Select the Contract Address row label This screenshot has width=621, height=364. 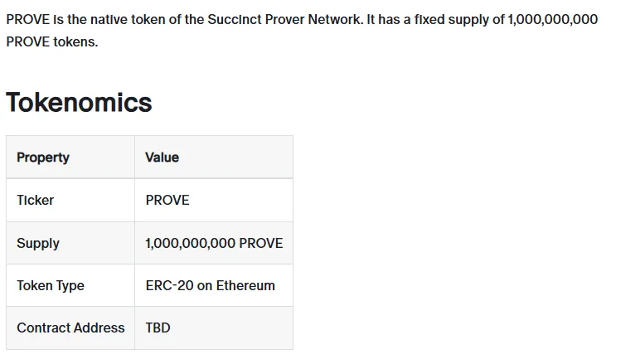[x=70, y=328]
